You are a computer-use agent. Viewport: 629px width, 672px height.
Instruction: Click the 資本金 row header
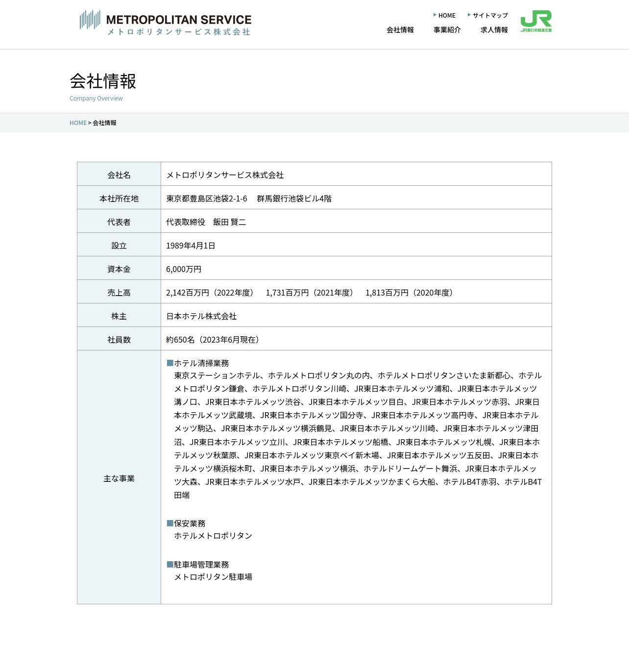pyautogui.click(x=119, y=268)
